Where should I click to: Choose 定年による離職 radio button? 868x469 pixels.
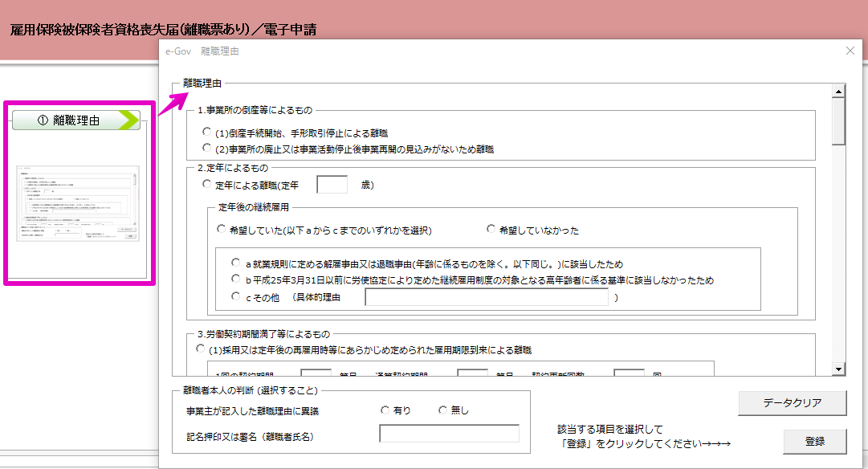point(207,186)
